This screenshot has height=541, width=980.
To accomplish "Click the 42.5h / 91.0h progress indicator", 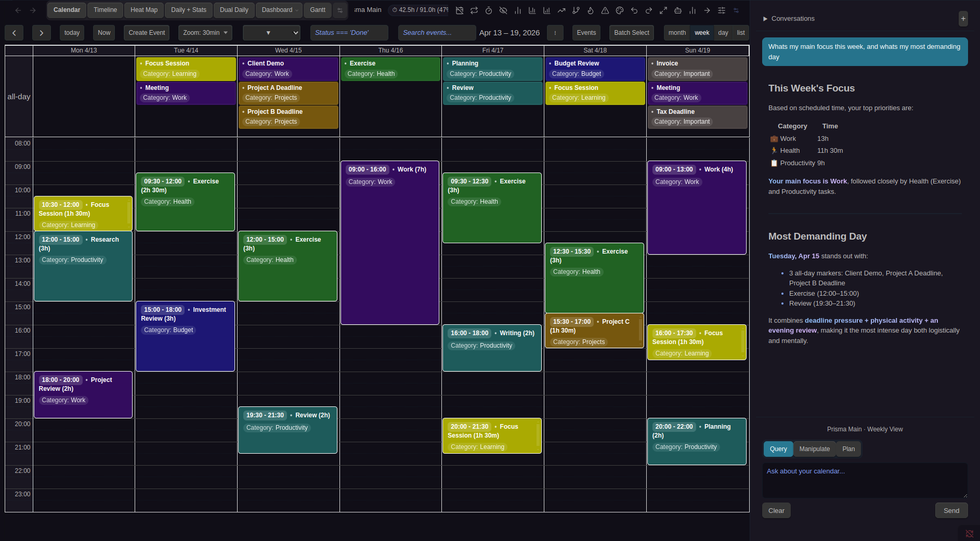I will (419, 9).
